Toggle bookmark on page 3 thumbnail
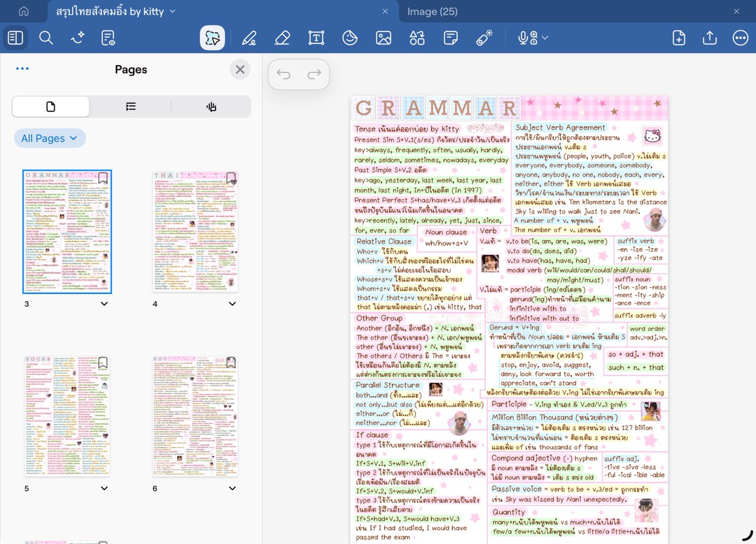The height and width of the screenshot is (544, 756). pos(103,178)
